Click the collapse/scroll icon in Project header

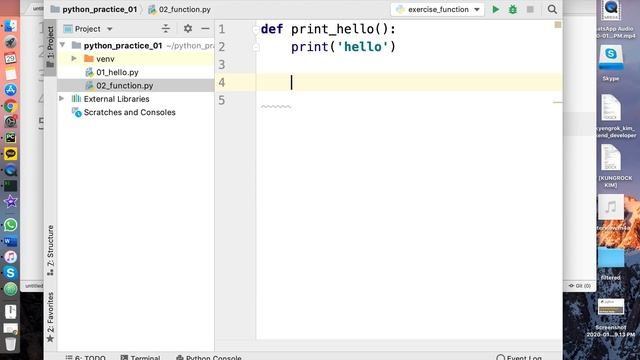pyautogui.click(x=165, y=29)
